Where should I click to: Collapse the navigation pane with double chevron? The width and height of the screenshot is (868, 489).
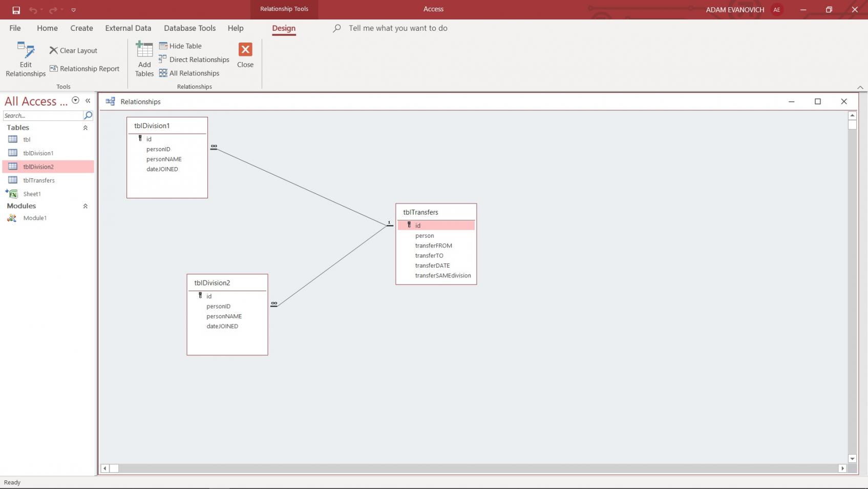(88, 100)
